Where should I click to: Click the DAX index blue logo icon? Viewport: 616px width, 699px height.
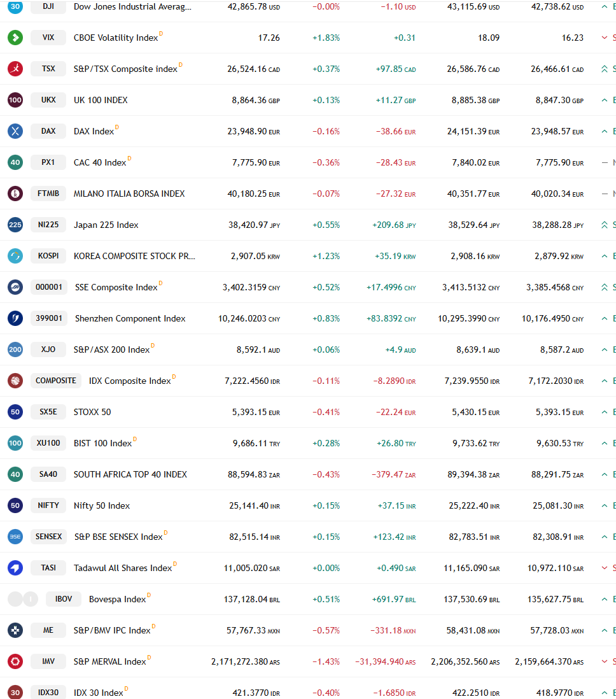(15, 131)
